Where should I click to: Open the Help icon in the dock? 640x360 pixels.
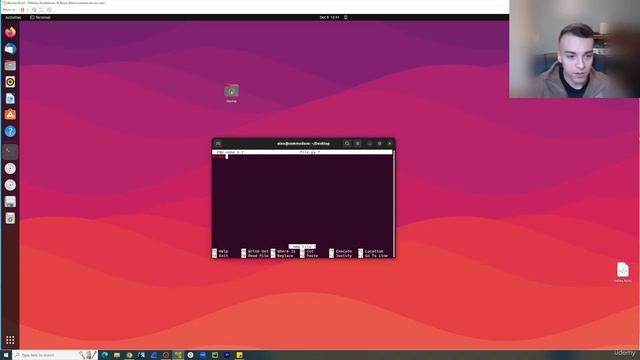[10, 131]
